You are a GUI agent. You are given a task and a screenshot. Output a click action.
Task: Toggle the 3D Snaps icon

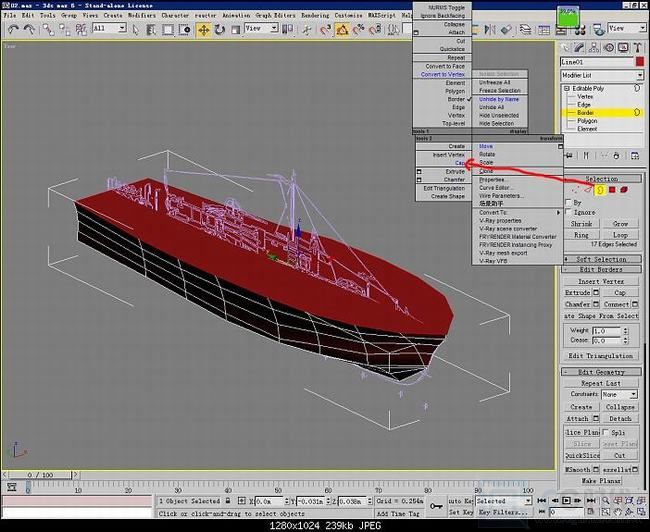tap(325, 29)
